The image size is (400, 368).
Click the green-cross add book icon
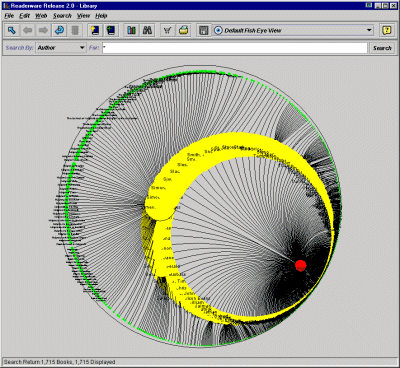click(110, 30)
